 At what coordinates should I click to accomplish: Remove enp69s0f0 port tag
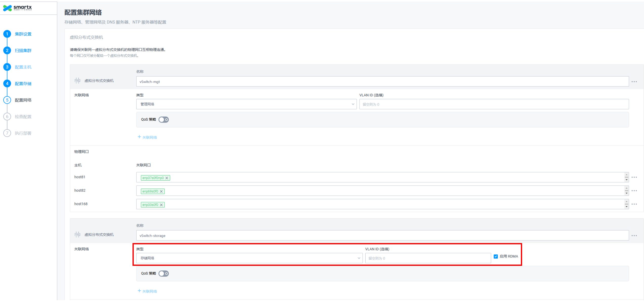point(161,191)
